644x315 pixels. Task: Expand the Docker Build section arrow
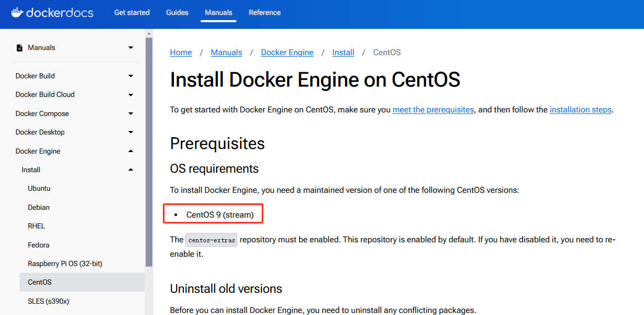(131, 76)
